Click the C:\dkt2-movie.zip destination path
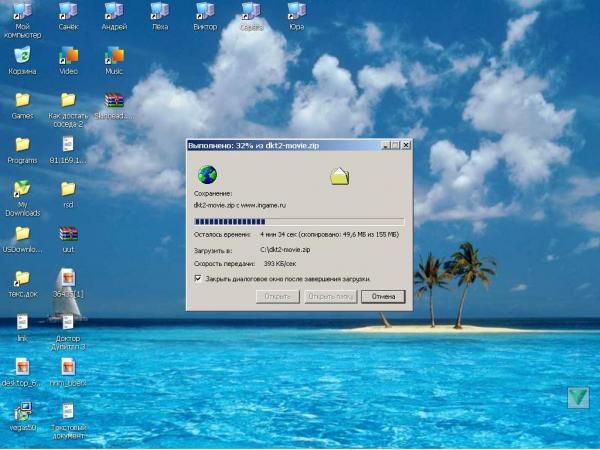 [x=285, y=250]
